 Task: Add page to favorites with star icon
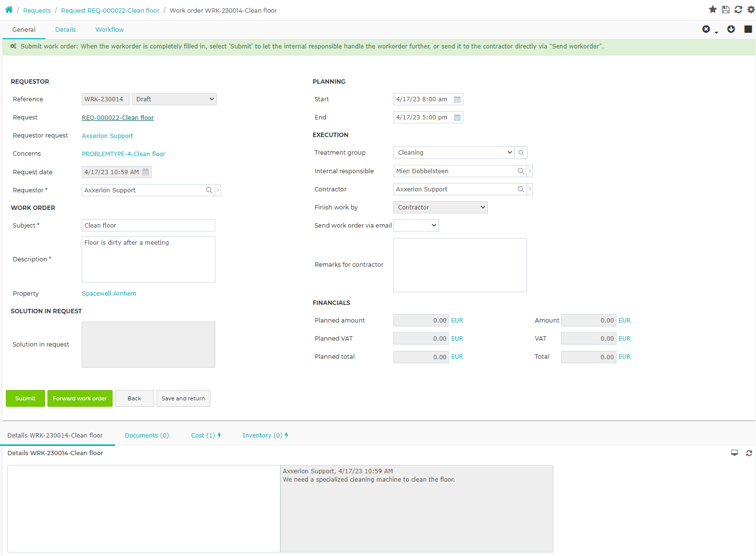point(712,9)
